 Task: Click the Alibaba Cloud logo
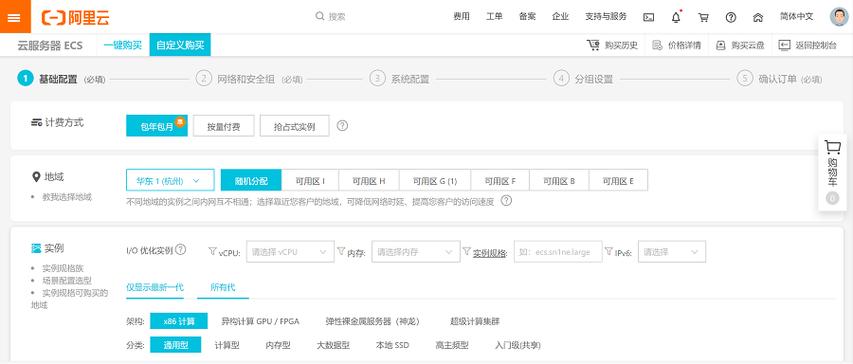76,17
